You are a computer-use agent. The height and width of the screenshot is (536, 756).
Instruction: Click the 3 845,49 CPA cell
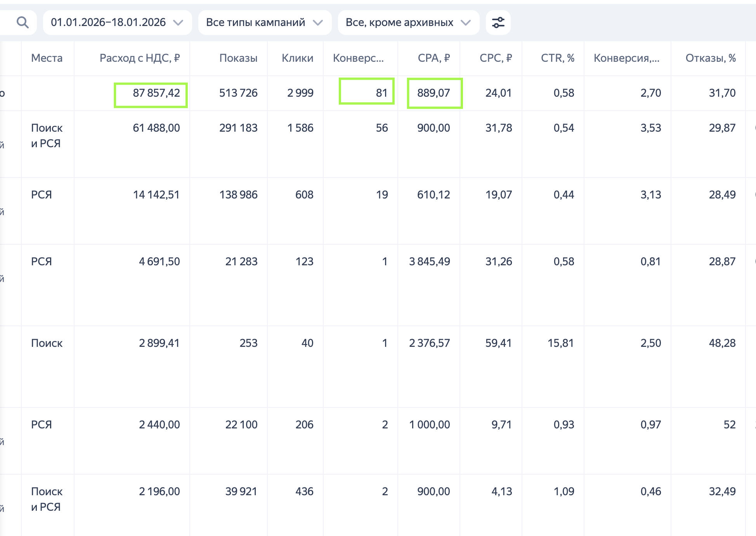coord(429,262)
